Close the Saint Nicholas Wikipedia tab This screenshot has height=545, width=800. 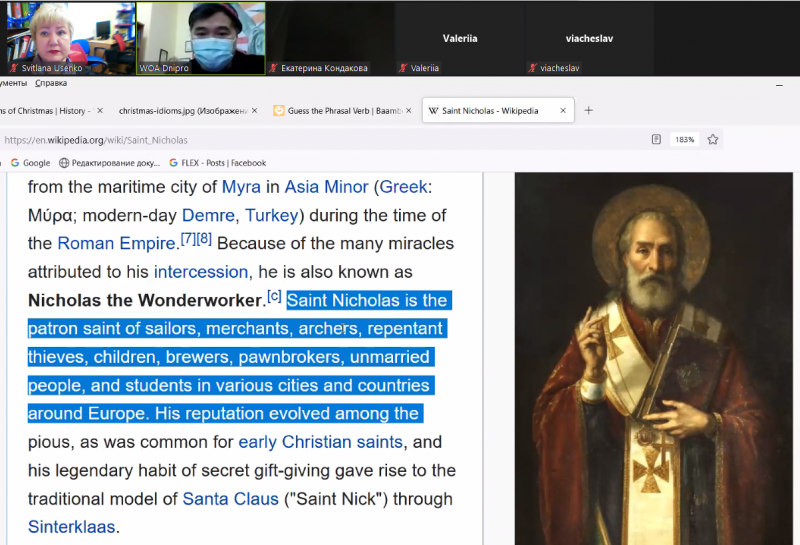(563, 110)
